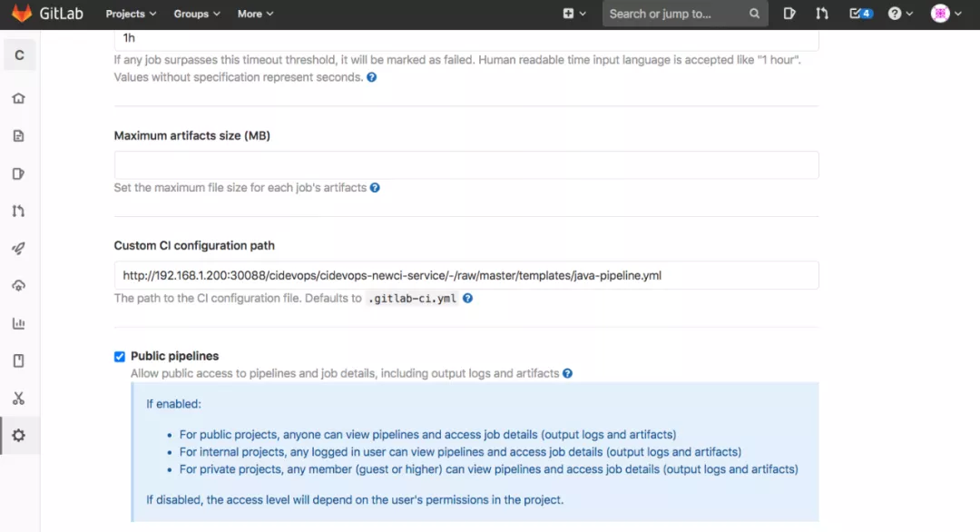The image size is (980, 532).
Task: Open Project overview home icon in sidebar
Action: (x=19, y=98)
